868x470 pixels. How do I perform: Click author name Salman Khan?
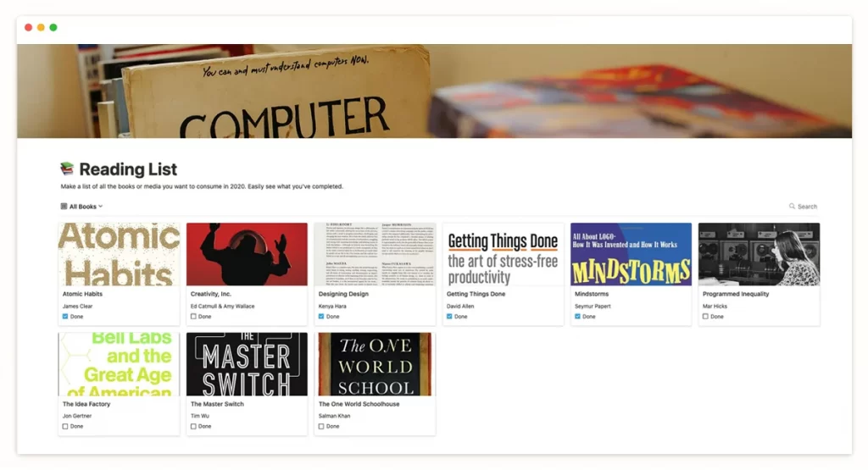(x=334, y=416)
